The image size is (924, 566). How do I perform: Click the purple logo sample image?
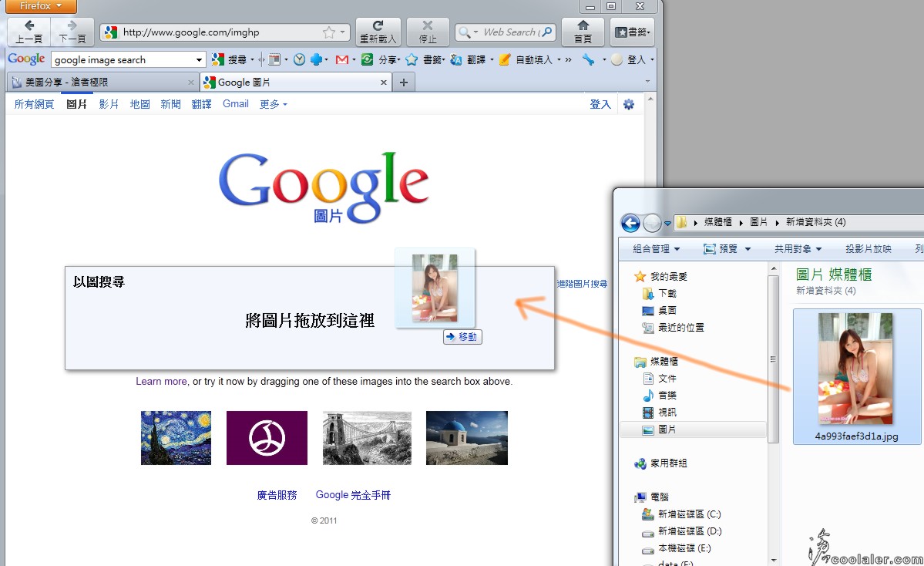(x=267, y=438)
